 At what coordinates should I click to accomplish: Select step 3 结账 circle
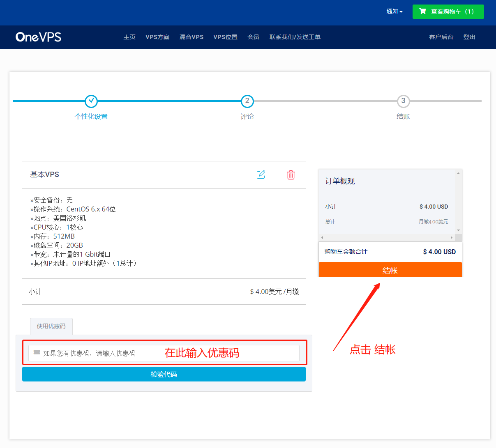click(403, 101)
